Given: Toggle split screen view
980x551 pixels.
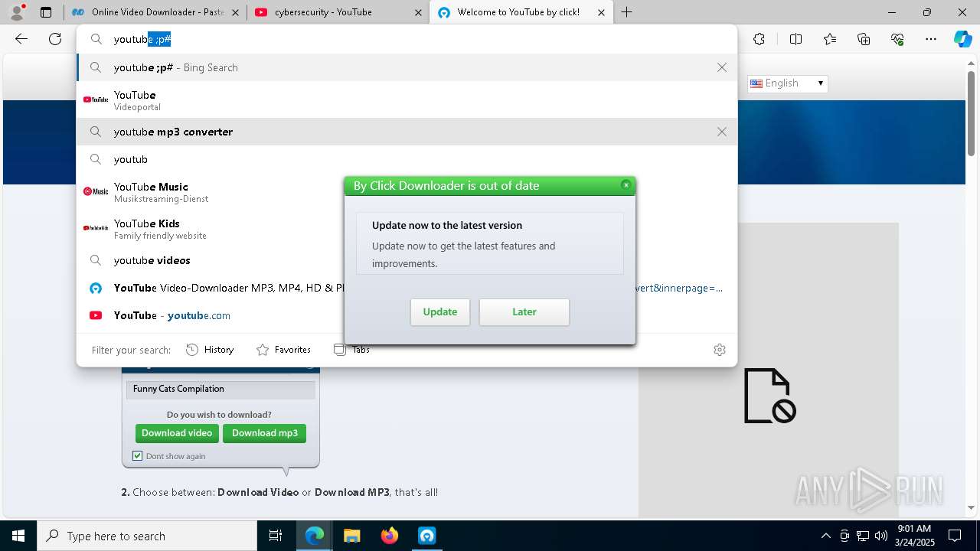Looking at the screenshot, I should [x=795, y=39].
